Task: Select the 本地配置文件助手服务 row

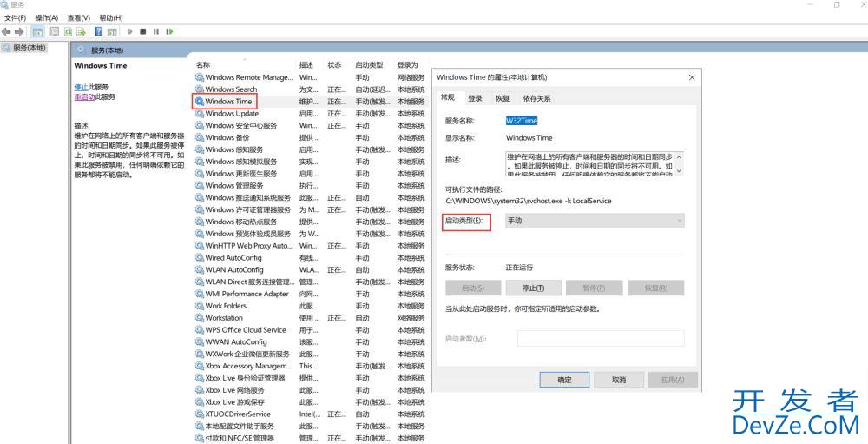Action: (310, 427)
